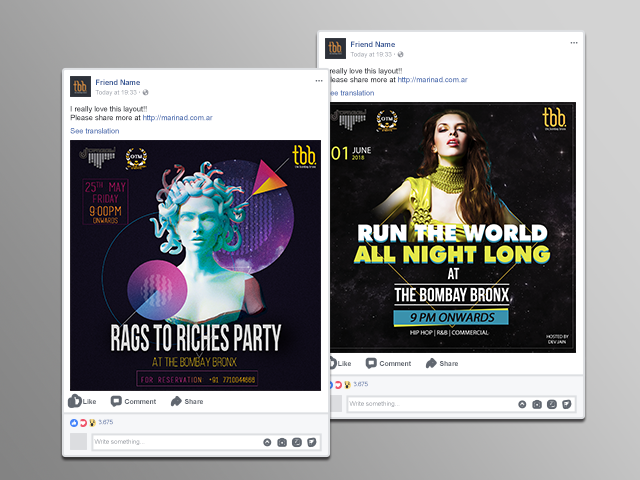Click the commenter avatar on the left post

coord(78,442)
